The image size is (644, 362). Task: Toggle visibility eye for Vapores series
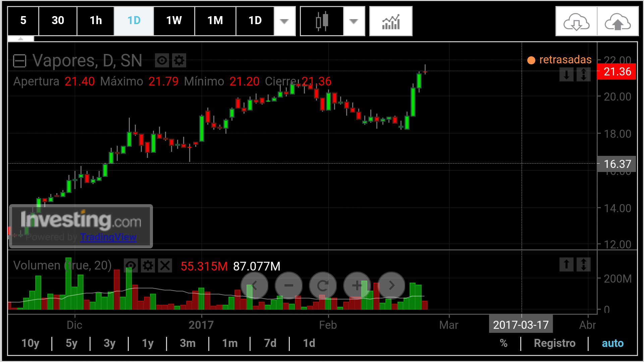coord(162,61)
